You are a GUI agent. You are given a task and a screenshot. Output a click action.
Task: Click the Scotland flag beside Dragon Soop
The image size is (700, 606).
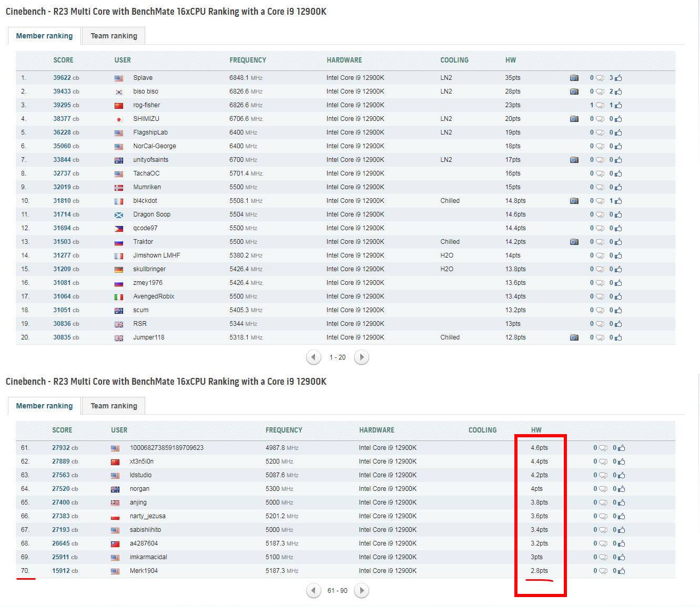tap(119, 215)
